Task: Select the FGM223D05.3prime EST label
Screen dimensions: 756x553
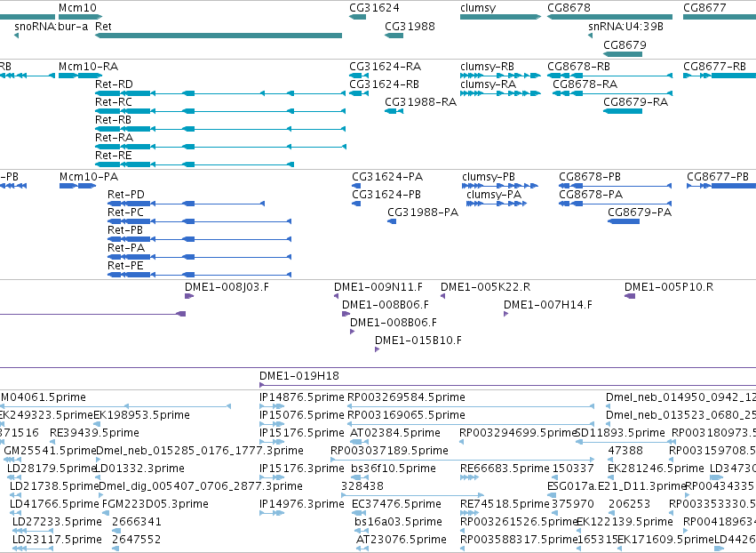Action: (155, 504)
